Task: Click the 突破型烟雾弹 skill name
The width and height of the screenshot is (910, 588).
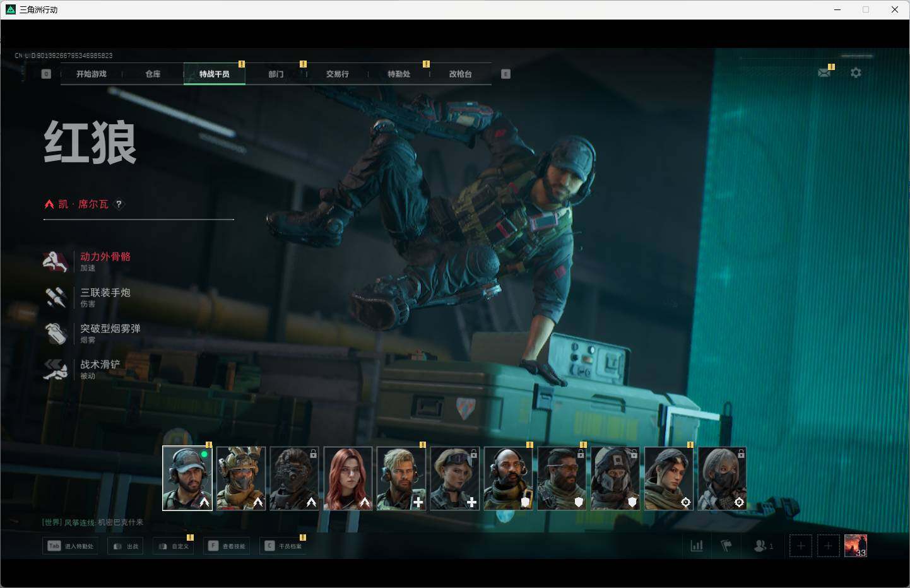Action: (110, 329)
